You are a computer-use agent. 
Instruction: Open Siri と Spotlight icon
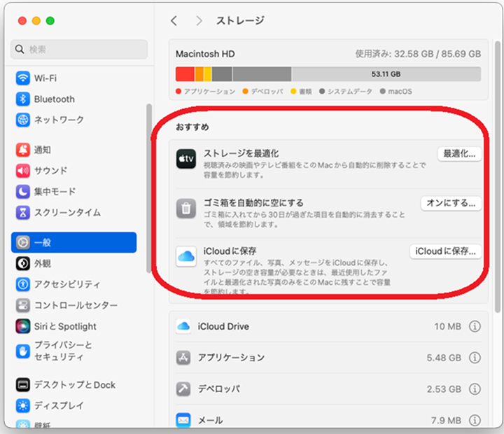[x=23, y=326]
